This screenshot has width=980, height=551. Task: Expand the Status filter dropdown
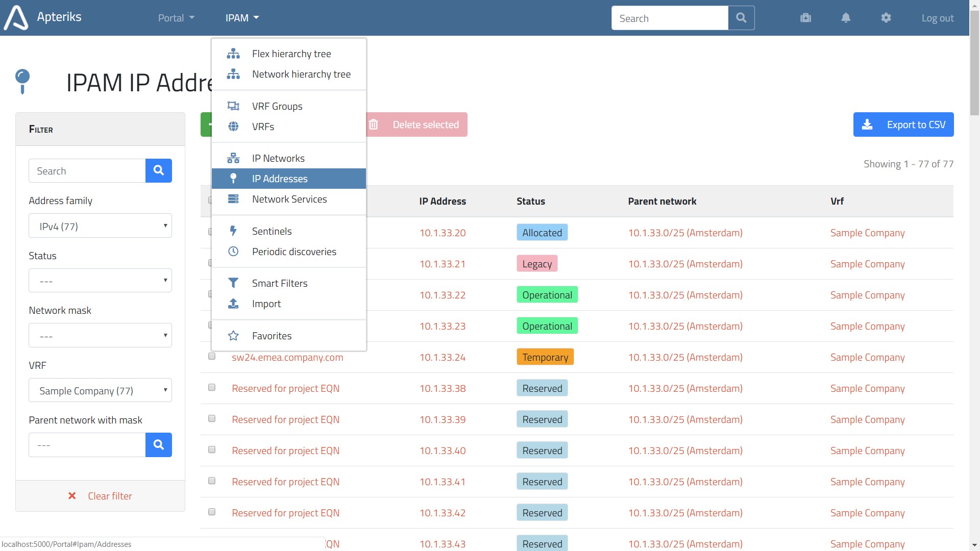tap(100, 281)
